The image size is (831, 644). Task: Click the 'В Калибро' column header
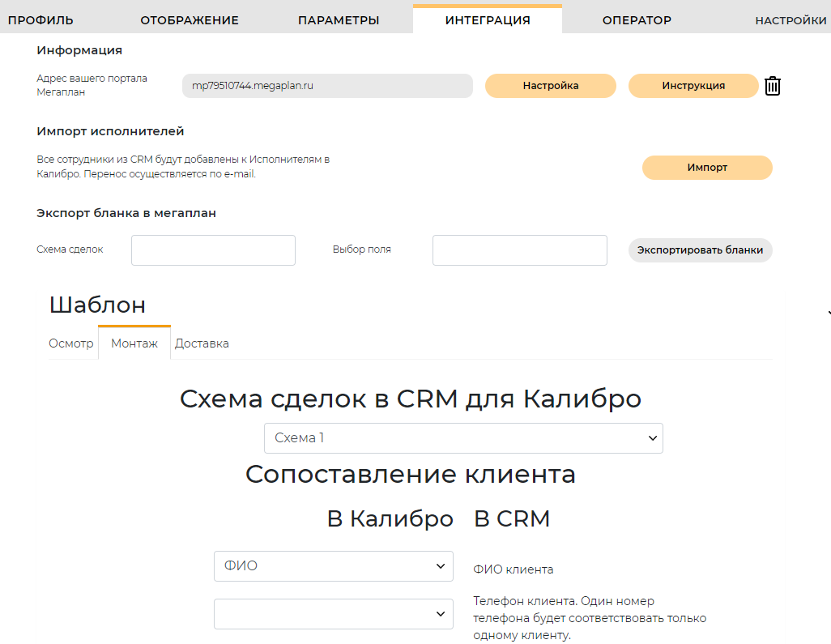[x=390, y=518]
